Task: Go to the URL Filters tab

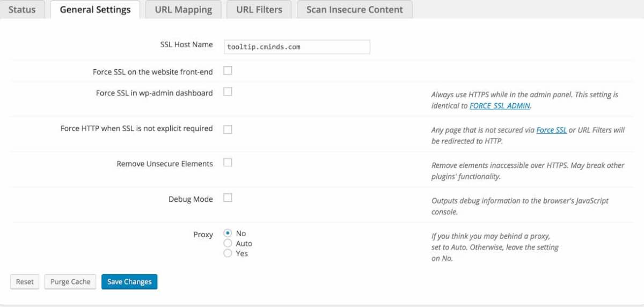Action: tap(259, 10)
